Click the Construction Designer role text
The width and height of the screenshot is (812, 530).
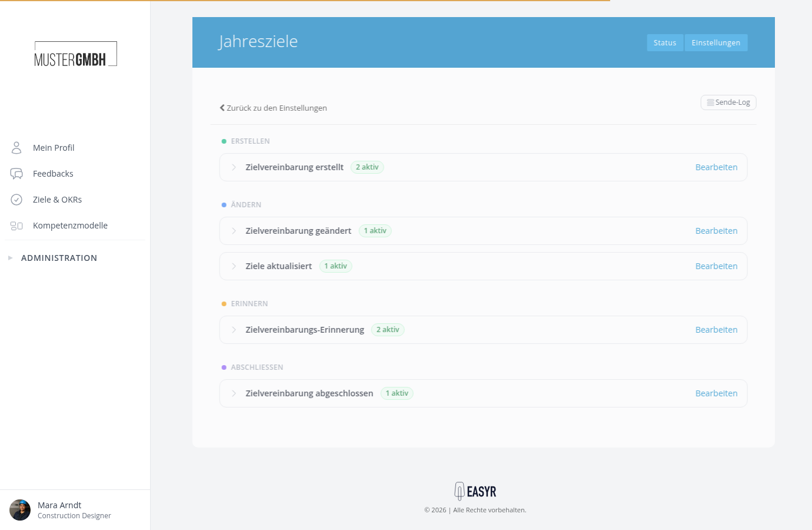pyautogui.click(x=74, y=516)
